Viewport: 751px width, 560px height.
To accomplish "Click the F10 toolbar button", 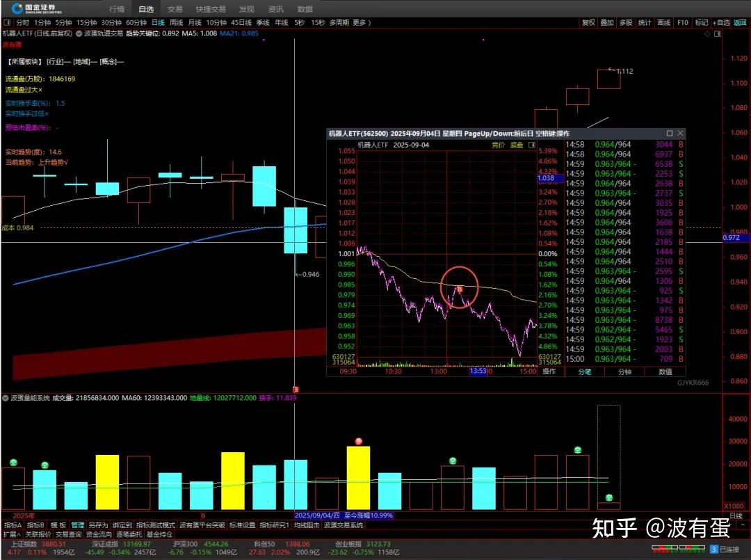I will tap(683, 22).
